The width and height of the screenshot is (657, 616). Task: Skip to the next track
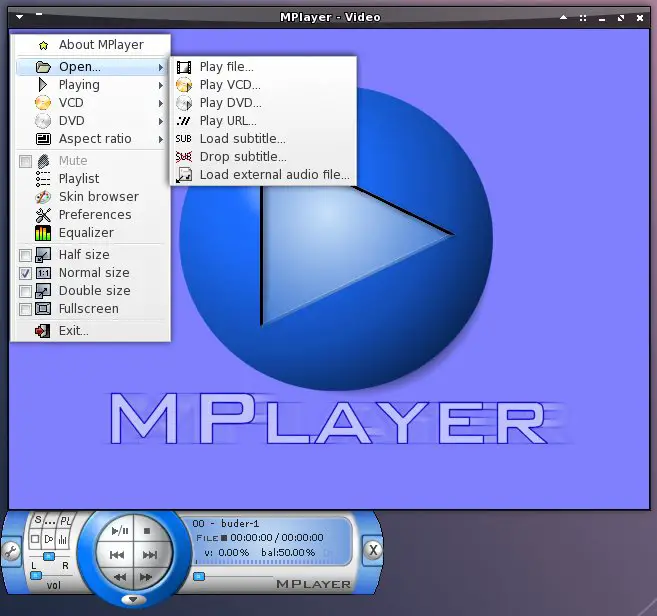(150, 555)
